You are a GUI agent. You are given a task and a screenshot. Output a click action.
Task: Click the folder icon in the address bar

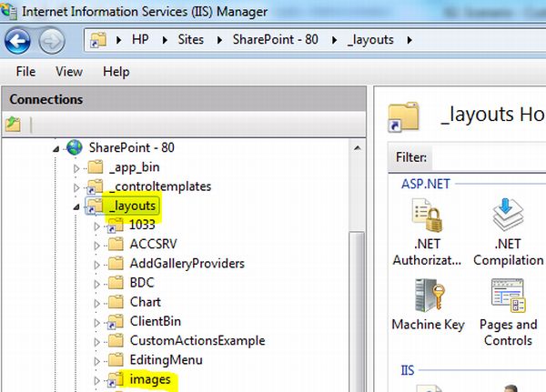point(98,40)
